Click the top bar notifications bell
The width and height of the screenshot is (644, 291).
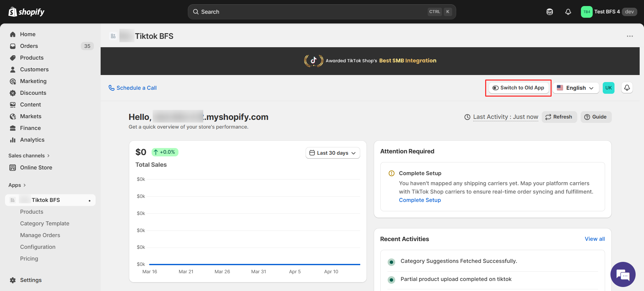(x=568, y=12)
